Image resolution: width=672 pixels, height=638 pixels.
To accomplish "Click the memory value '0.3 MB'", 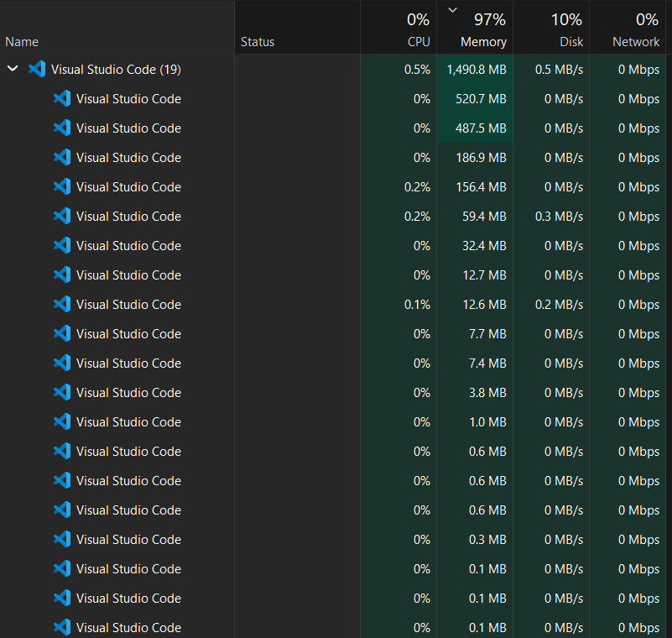I will tap(487, 539).
